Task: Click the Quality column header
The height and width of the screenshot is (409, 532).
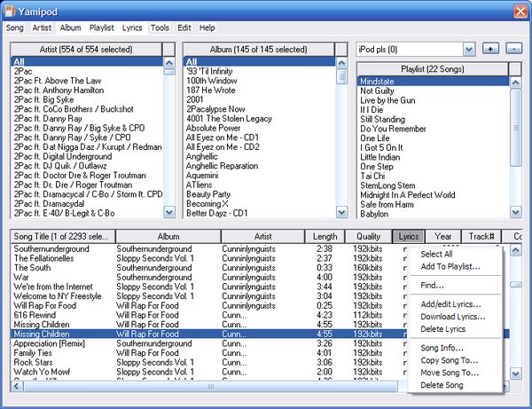Action: pos(369,236)
